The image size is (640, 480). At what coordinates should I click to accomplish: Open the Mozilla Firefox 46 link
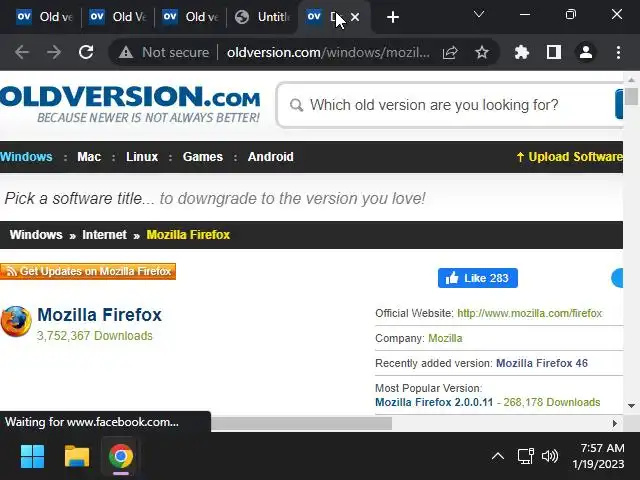[x=542, y=363]
